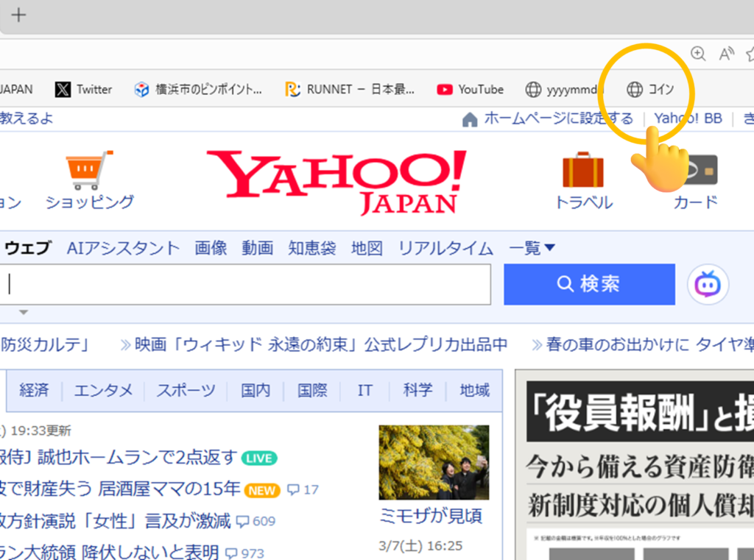Click the read aloud icon in address bar

pyautogui.click(x=727, y=53)
